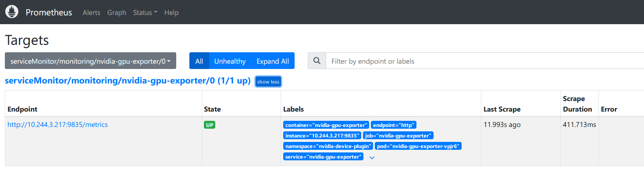Open the Prometheus brand link
The height and width of the screenshot is (170, 644).
coord(49,12)
